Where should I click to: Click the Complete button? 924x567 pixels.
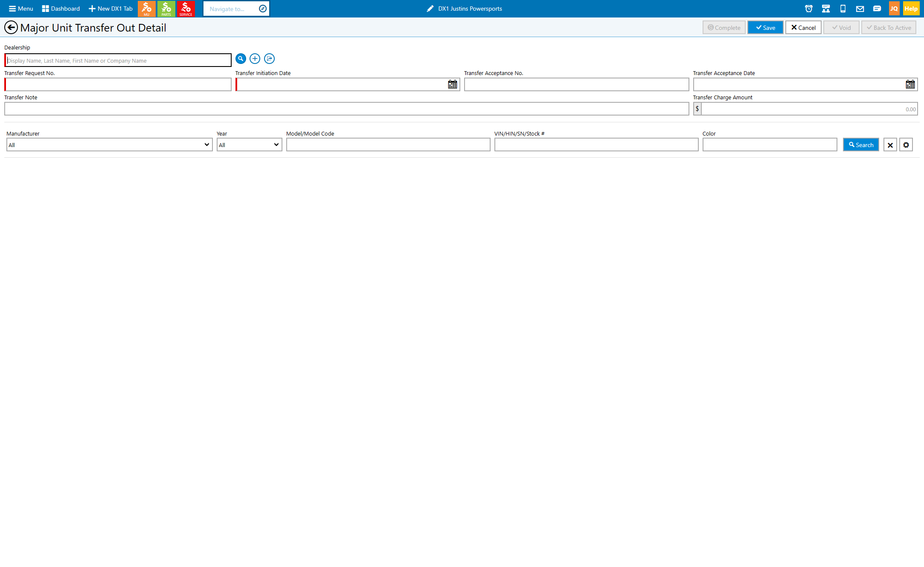(x=724, y=28)
